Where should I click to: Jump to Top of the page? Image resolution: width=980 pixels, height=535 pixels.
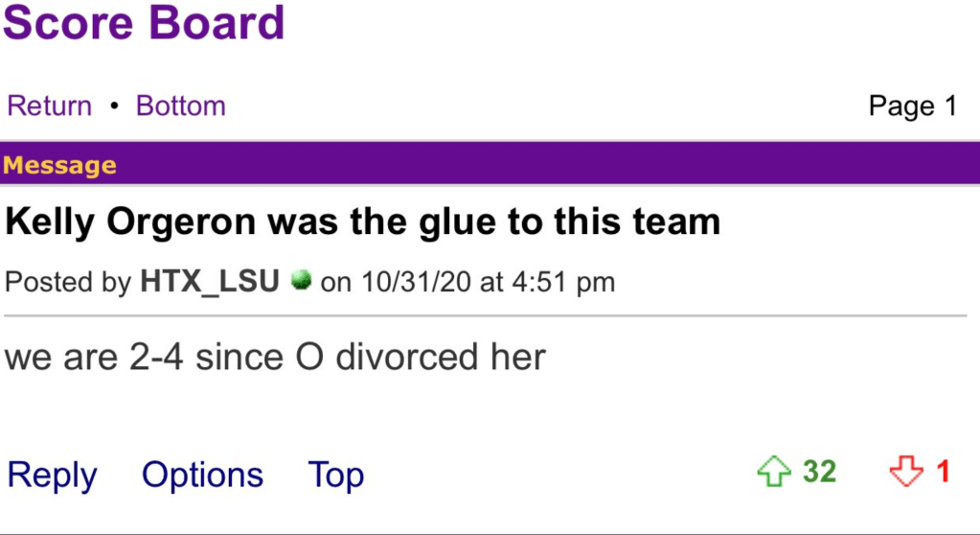335,475
